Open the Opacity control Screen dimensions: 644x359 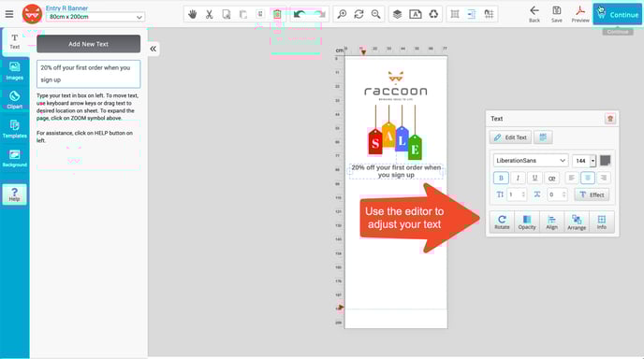point(527,222)
